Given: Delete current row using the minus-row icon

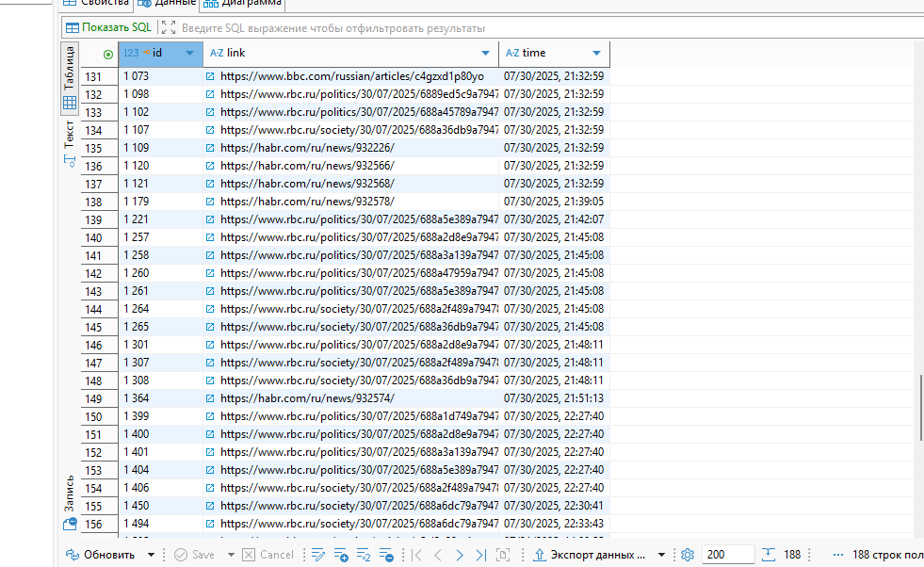Looking at the screenshot, I should (386, 555).
